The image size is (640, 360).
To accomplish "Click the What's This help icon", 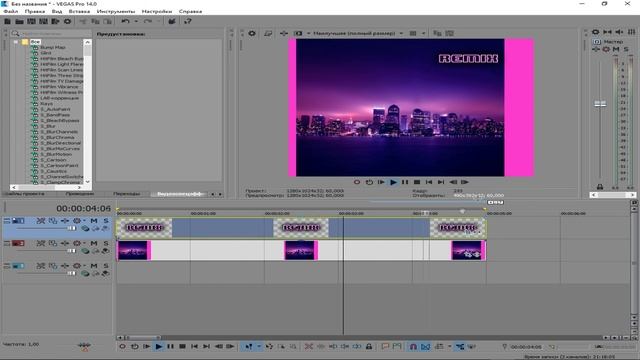I will pos(188,21).
